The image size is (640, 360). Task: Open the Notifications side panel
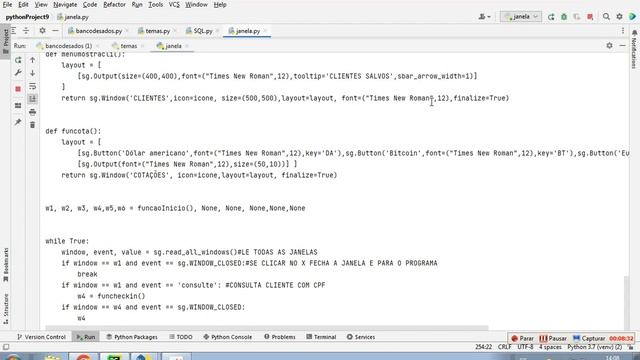tap(634, 50)
